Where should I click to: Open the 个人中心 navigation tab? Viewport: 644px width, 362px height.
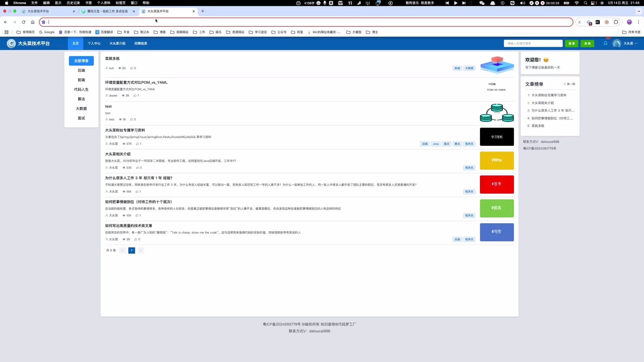[94, 44]
